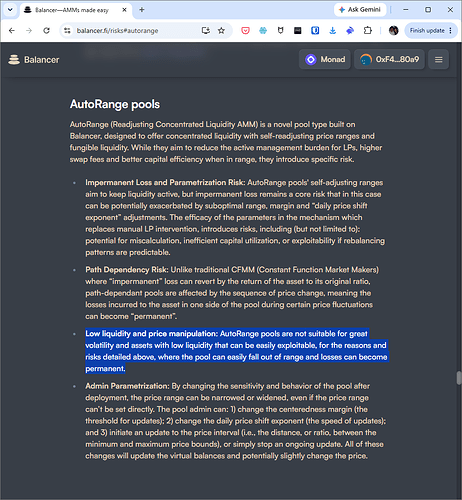This screenshot has height=500, width=462.
Task: Click the Ask Gemini button
Action: click(x=360, y=10)
